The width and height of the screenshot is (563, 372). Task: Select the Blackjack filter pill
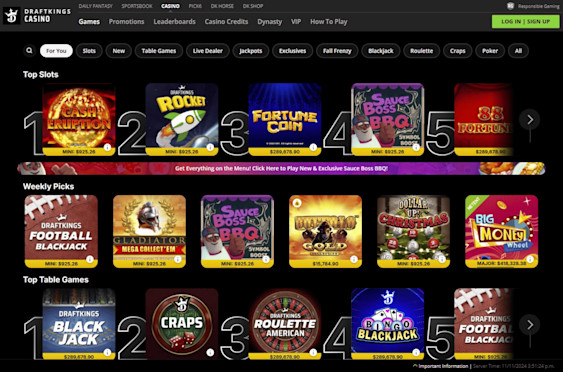click(381, 51)
